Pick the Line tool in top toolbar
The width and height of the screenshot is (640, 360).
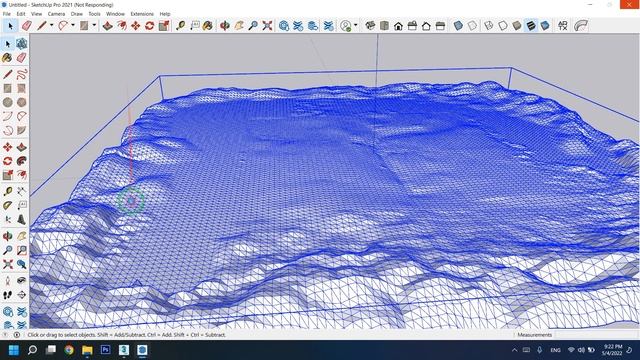coord(42,26)
